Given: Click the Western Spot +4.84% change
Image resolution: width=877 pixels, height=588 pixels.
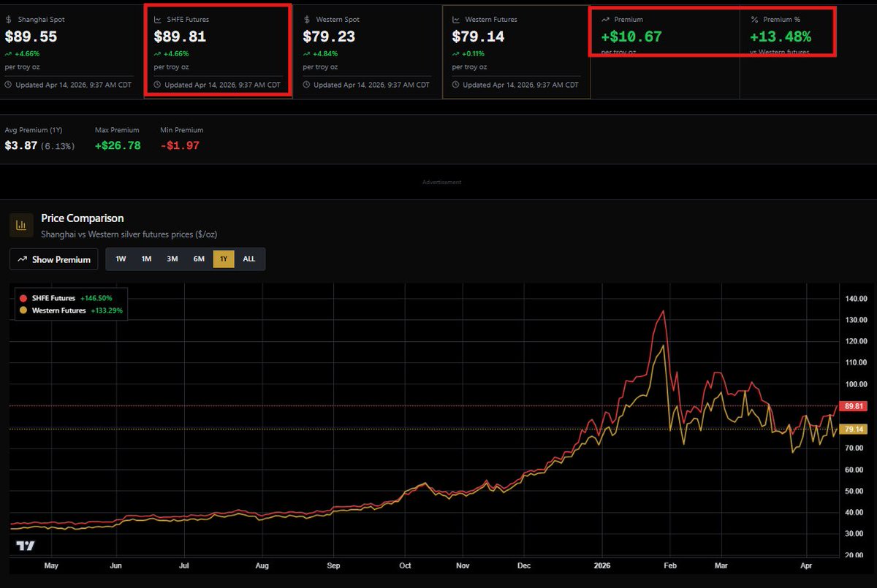Looking at the screenshot, I should coord(321,54).
